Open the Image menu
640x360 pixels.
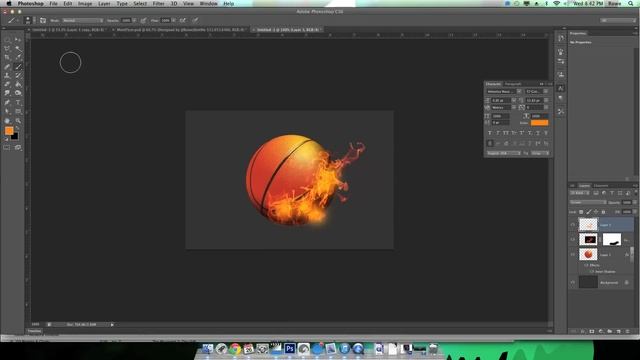(x=85, y=4)
